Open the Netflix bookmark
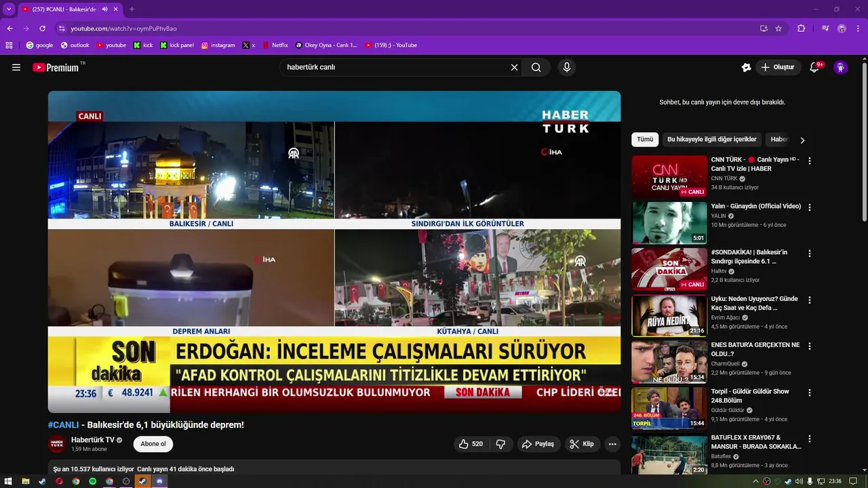 275,45
